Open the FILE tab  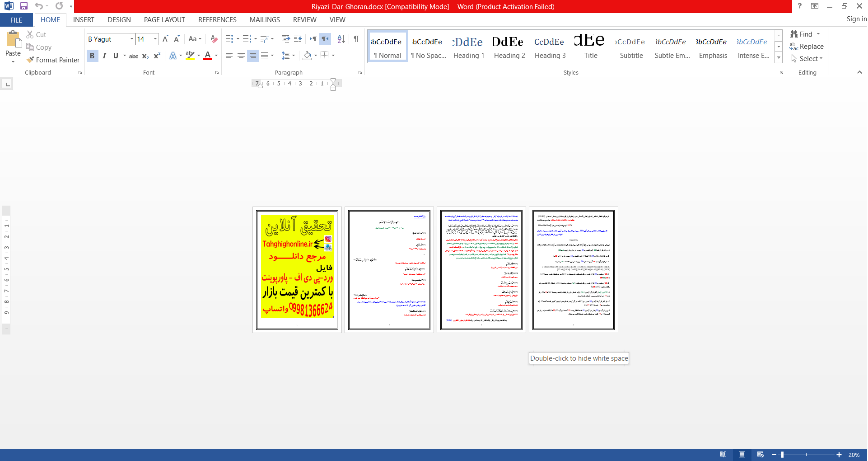(16, 20)
